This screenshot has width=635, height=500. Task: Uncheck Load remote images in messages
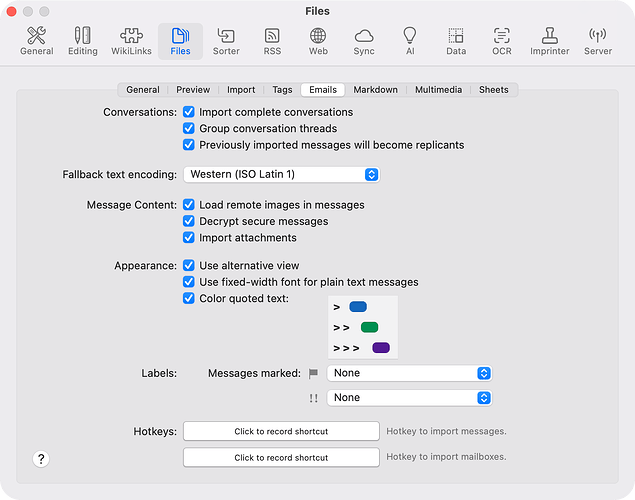pos(189,204)
